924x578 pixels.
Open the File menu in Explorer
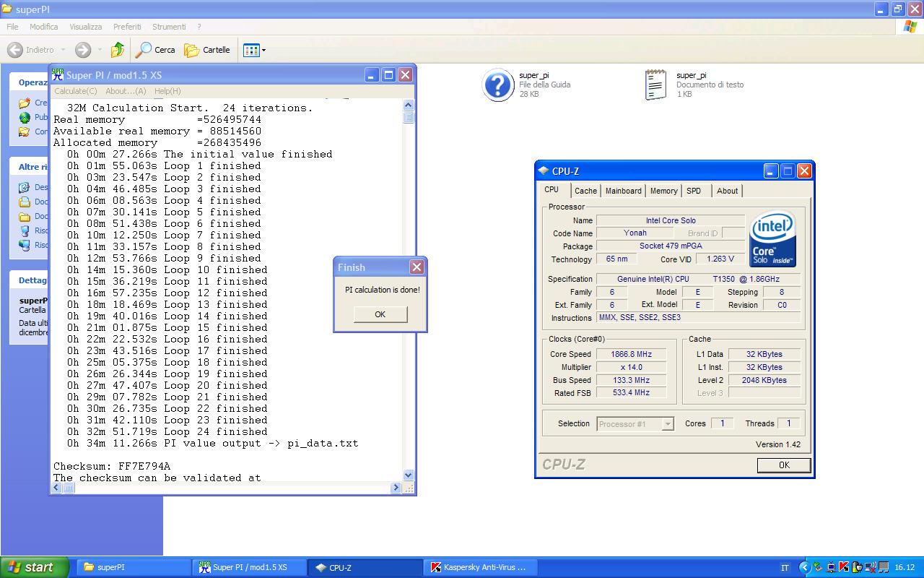pos(12,27)
